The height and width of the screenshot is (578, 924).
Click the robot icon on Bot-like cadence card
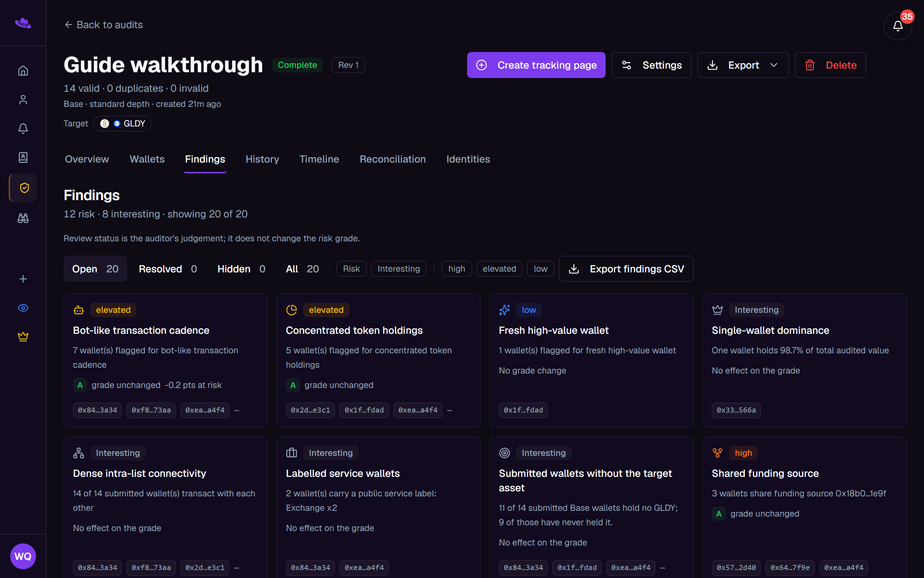(x=79, y=310)
